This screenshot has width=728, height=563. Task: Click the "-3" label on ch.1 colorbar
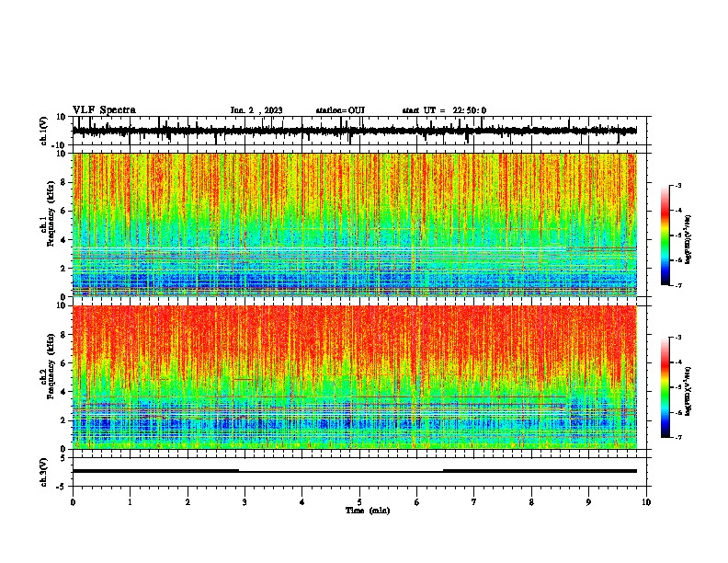677,185
